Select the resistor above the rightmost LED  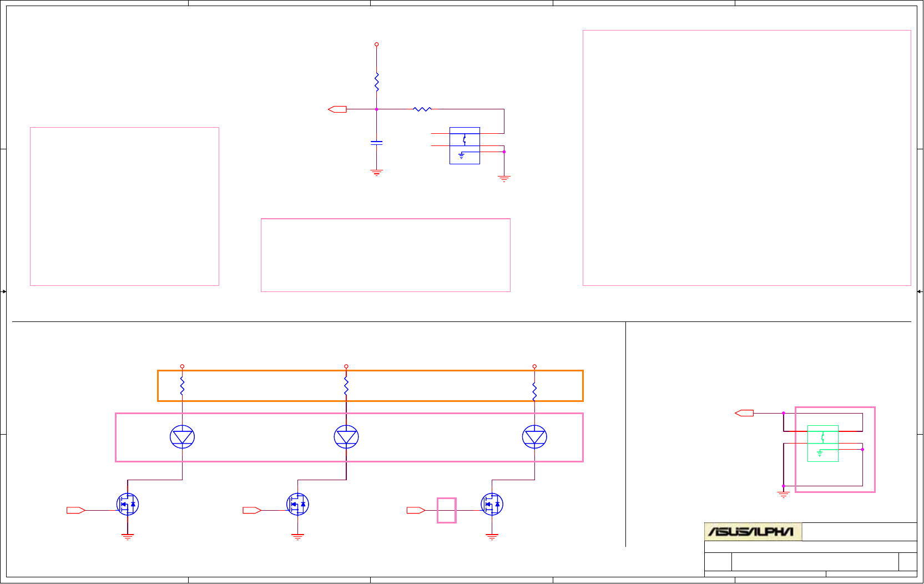click(534, 391)
